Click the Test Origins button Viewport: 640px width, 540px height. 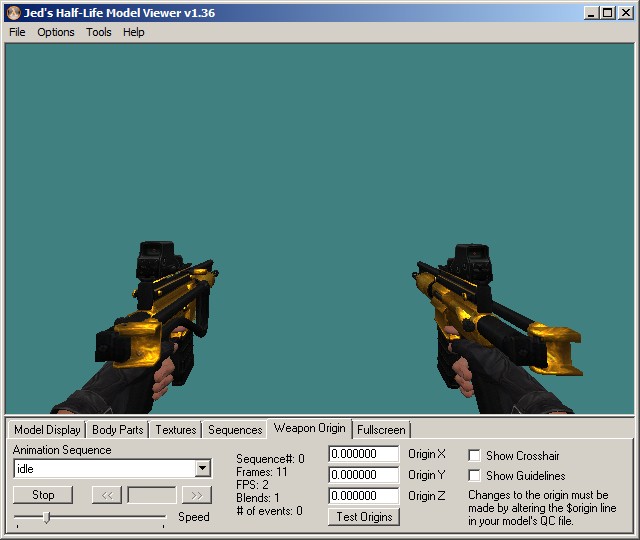point(364,517)
